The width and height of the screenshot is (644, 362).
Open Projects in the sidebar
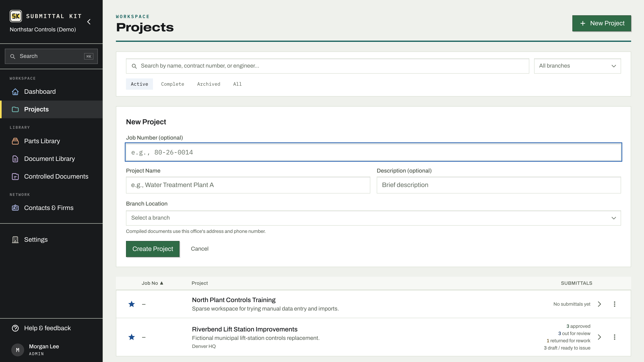(x=51, y=109)
